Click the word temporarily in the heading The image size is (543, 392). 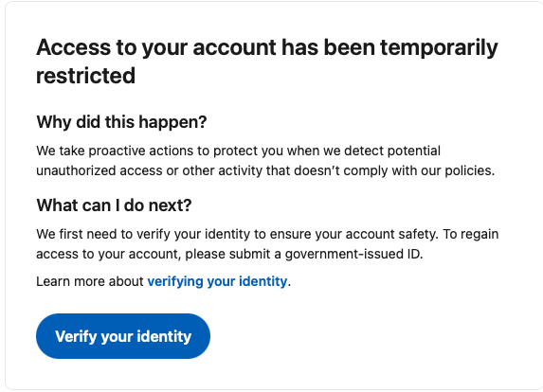click(x=439, y=47)
